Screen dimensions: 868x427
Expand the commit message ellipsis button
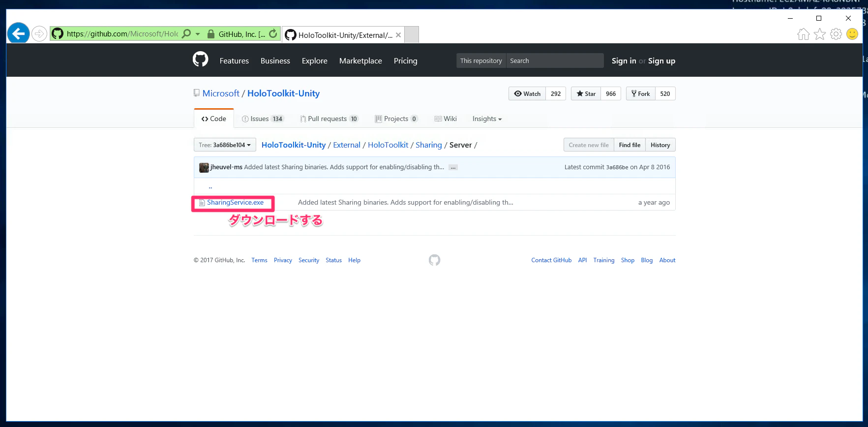(453, 167)
